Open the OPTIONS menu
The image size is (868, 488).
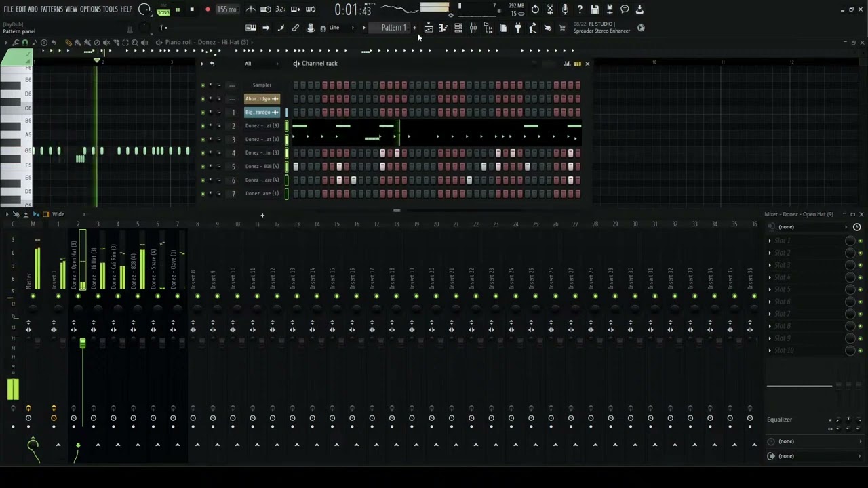click(90, 9)
